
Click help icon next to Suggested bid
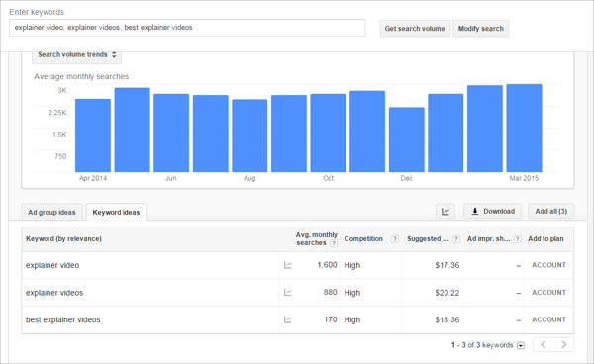(x=456, y=239)
